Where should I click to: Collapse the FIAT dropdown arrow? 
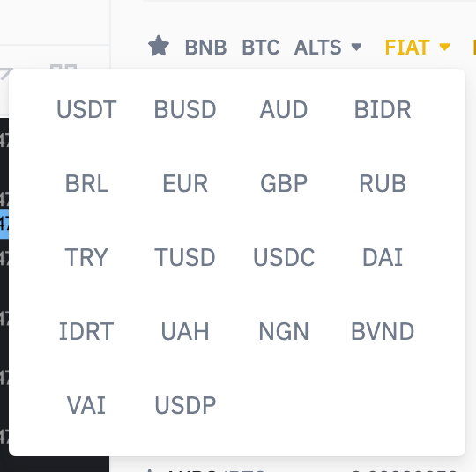[444, 47]
